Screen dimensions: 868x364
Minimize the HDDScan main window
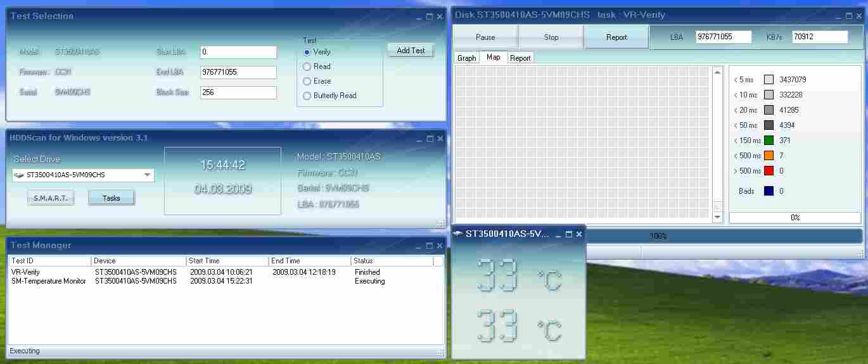click(x=419, y=139)
